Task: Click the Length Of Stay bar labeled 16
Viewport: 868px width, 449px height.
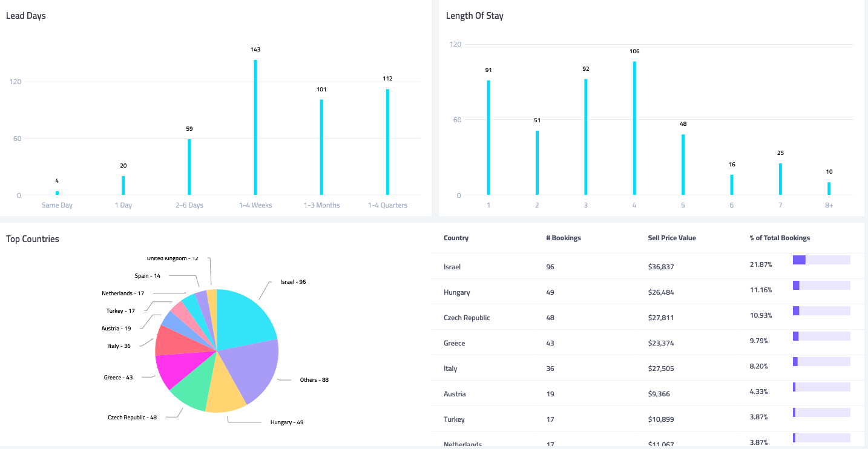Action: point(732,185)
